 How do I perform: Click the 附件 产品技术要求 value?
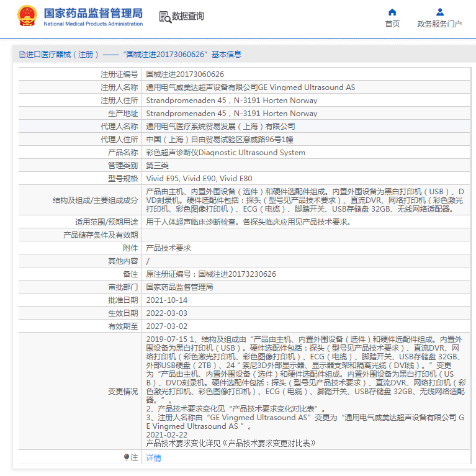pyautogui.click(x=168, y=248)
